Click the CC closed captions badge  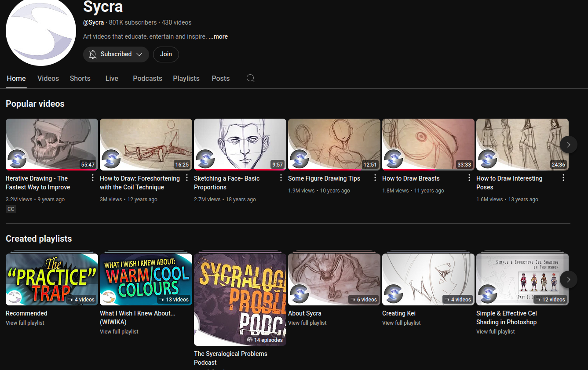11,209
